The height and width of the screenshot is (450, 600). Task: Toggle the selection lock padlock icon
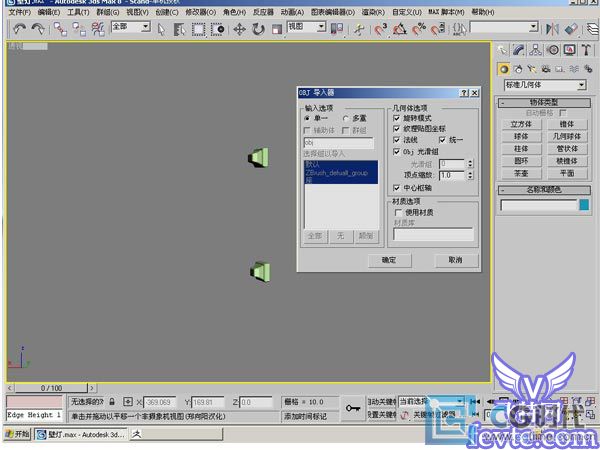pos(112,402)
